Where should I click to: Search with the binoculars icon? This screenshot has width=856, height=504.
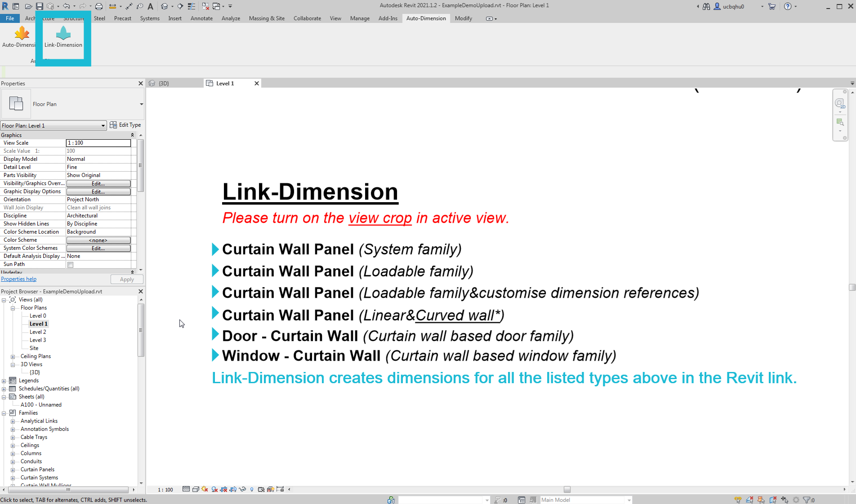click(706, 6)
